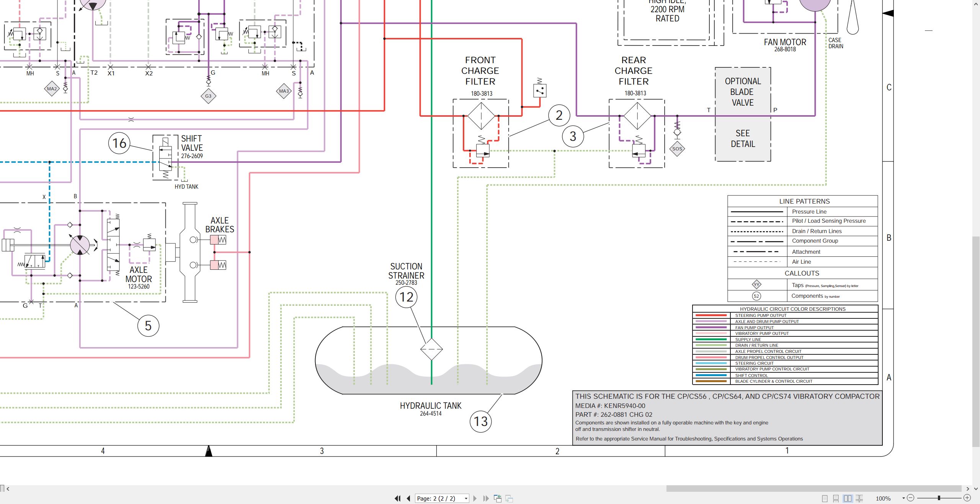This screenshot has width=980, height=504.
Task: Click the Drain / Return Lines entry
Action: coord(817,231)
